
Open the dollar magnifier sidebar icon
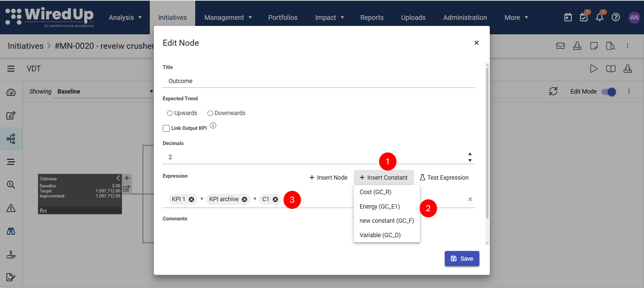coord(11,185)
